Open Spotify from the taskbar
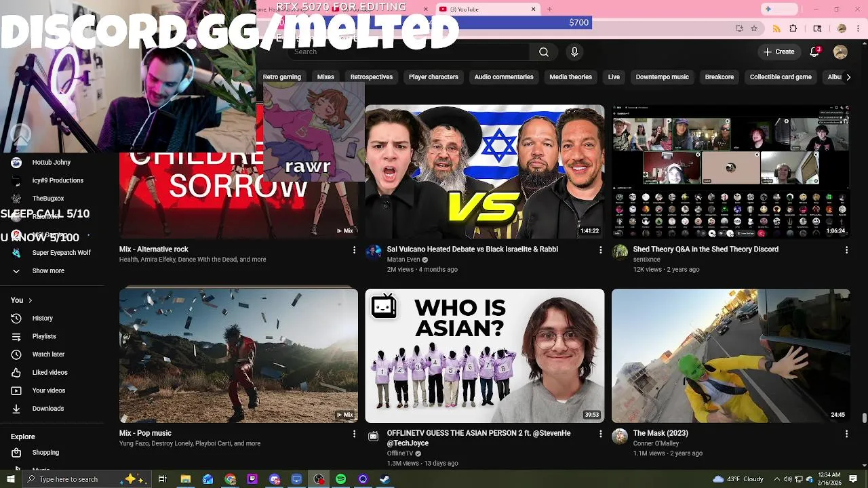The image size is (868, 488). pyautogui.click(x=340, y=479)
